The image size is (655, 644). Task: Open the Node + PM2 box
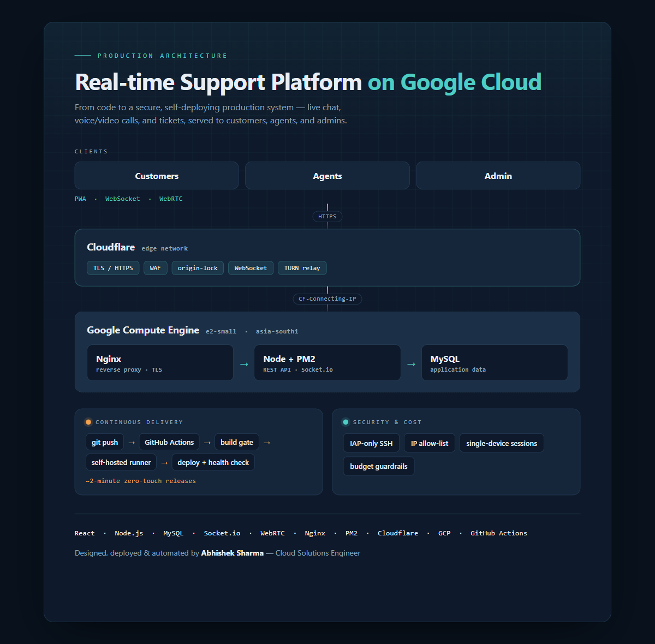(327, 362)
